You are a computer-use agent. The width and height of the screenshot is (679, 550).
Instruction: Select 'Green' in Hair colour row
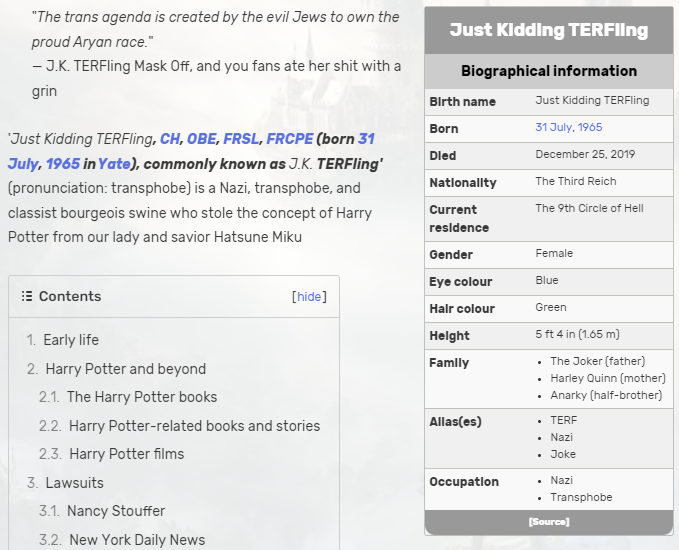[x=551, y=307]
